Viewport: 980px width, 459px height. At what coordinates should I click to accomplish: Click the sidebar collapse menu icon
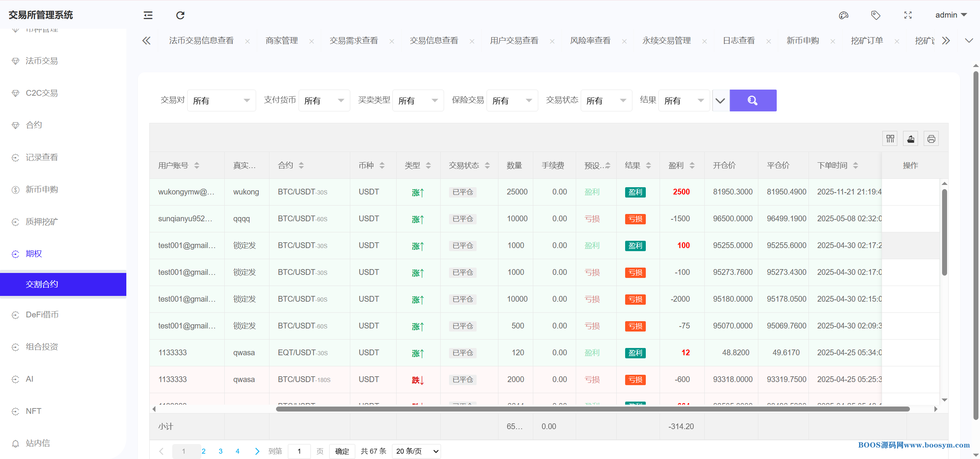148,15
